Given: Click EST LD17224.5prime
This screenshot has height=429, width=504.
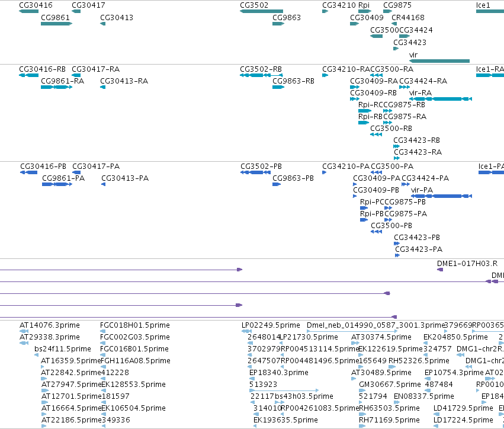Looking at the screenshot, I should 463,420.
